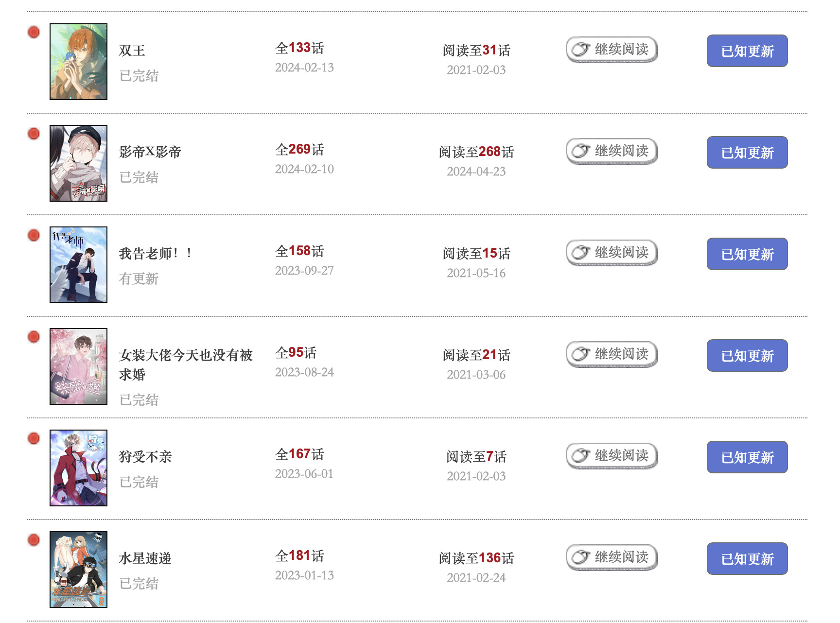
Task: Click the red dot beside 水星速递
Action: (x=34, y=540)
